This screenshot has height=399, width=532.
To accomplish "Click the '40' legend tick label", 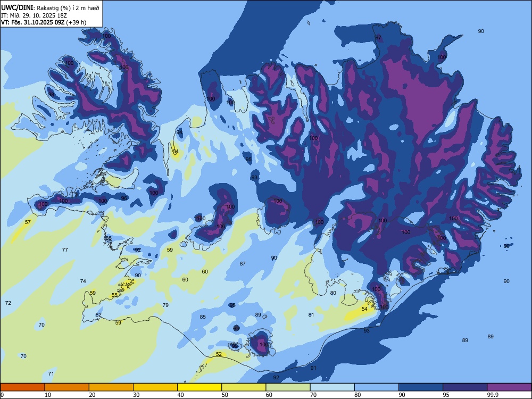I will 180,395.
